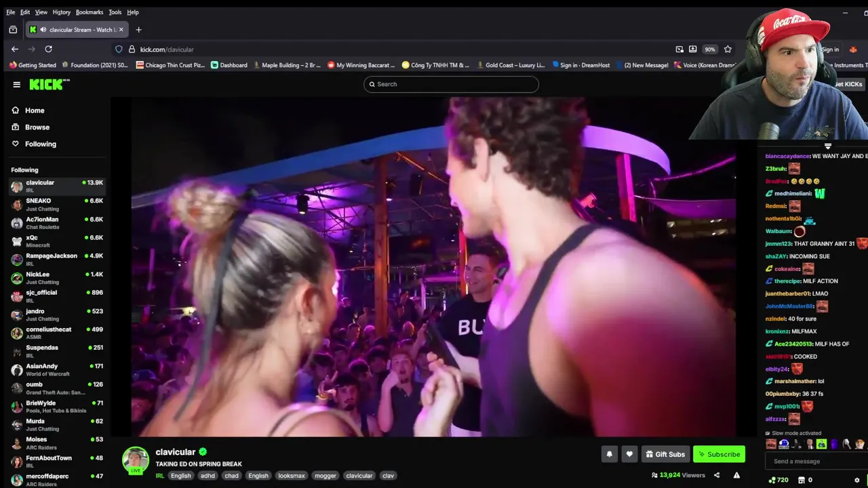The image size is (868, 488).
Task: Open the chat shop storefront icon
Action: click(x=802, y=480)
